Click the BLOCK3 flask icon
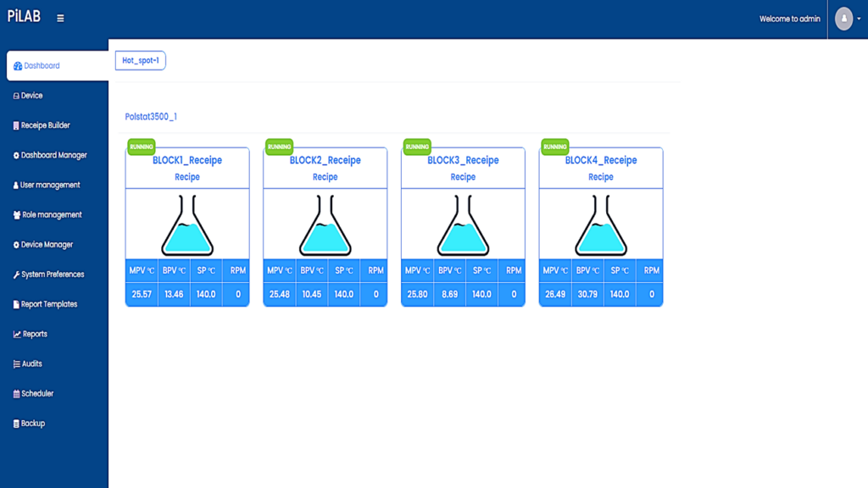Image resolution: width=868 pixels, height=488 pixels. click(x=463, y=225)
